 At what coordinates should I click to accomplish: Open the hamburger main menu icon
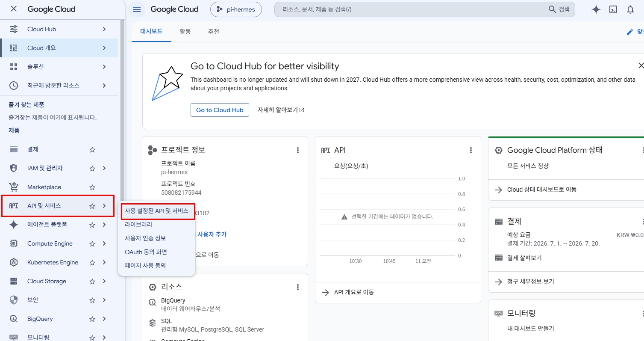coord(136,9)
